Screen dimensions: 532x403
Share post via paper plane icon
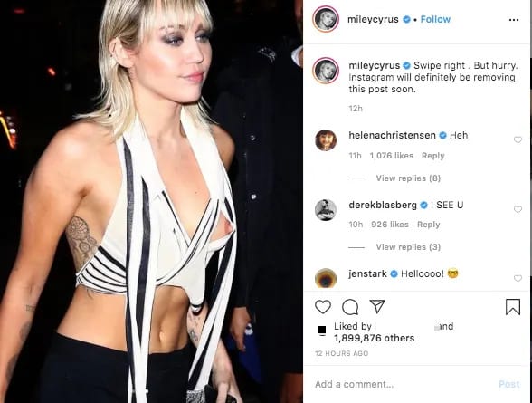point(377,306)
